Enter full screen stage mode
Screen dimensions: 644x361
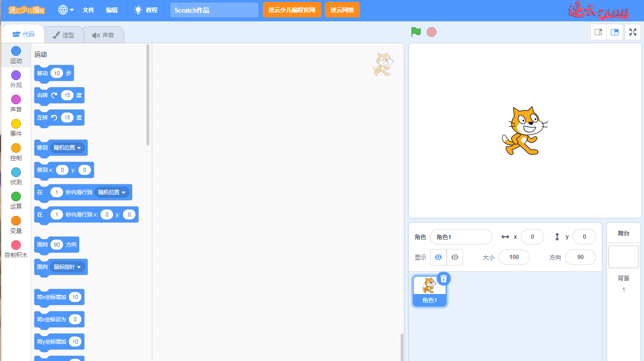click(632, 32)
